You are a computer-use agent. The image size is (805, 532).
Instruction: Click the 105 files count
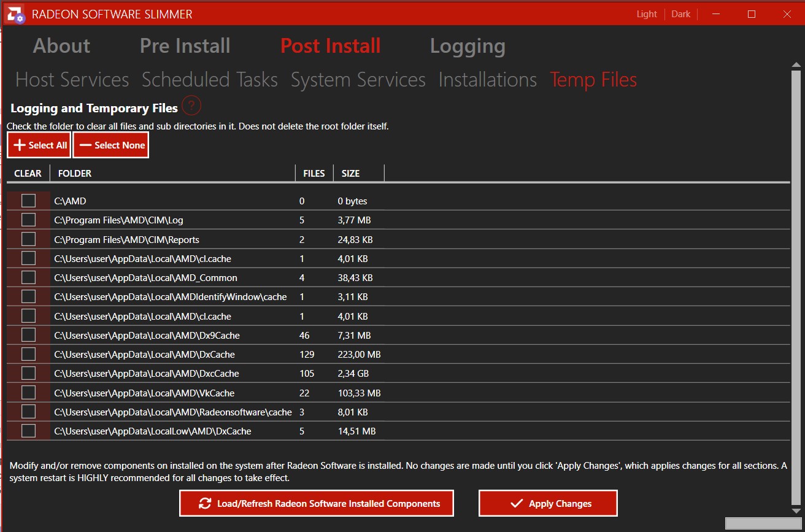(x=307, y=374)
